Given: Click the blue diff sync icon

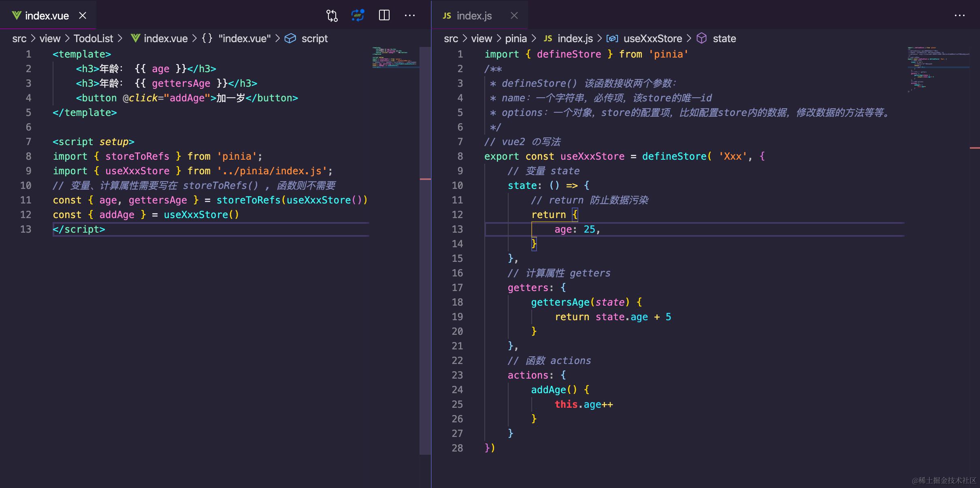Looking at the screenshot, I should (x=358, y=15).
